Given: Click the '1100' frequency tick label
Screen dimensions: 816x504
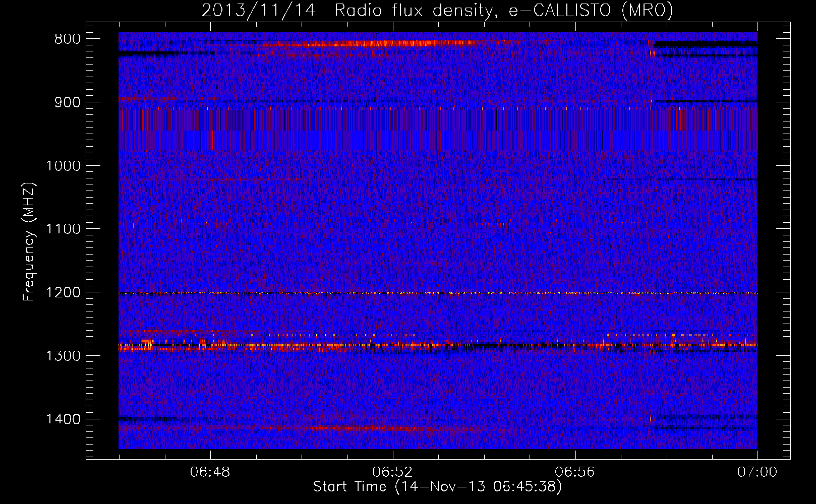Looking at the screenshot, I should coord(63,229).
